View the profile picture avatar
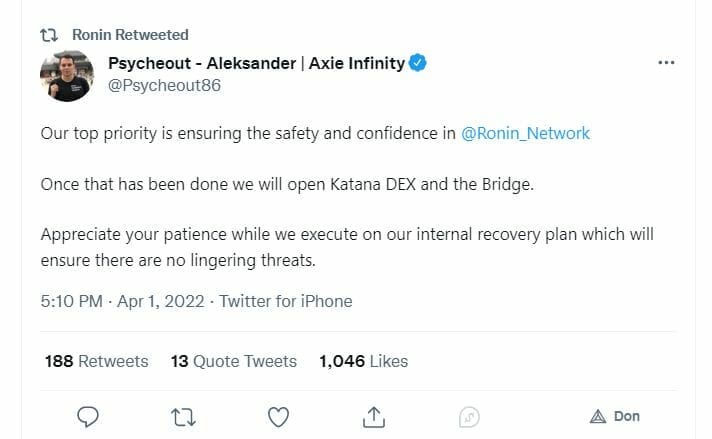Viewport: 712px width, 439px height. tap(67, 76)
